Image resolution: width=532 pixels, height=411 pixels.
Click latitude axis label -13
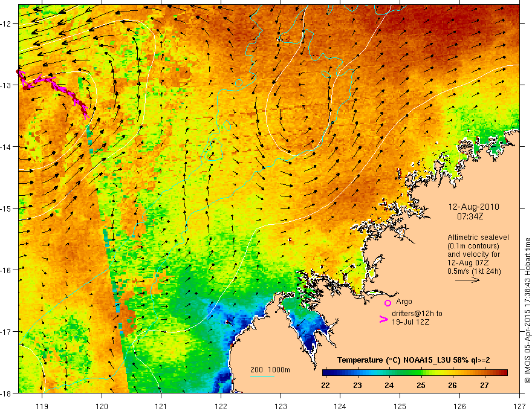[7, 85]
